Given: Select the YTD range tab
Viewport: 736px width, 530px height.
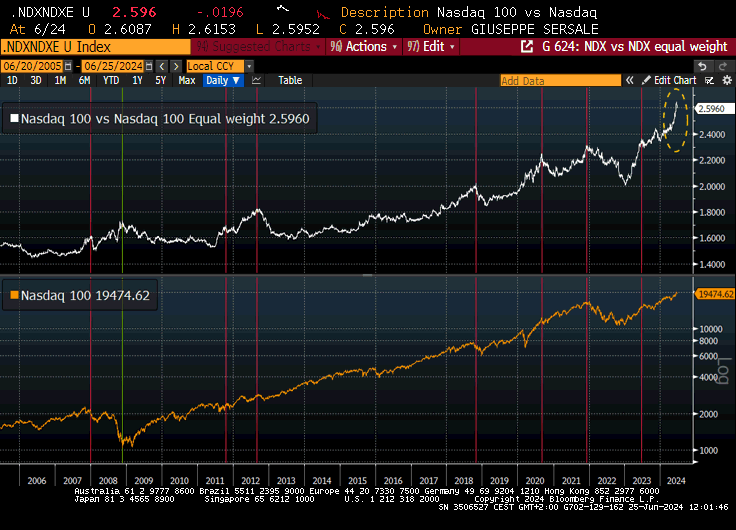Looking at the screenshot, I should click(x=111, y=80).
